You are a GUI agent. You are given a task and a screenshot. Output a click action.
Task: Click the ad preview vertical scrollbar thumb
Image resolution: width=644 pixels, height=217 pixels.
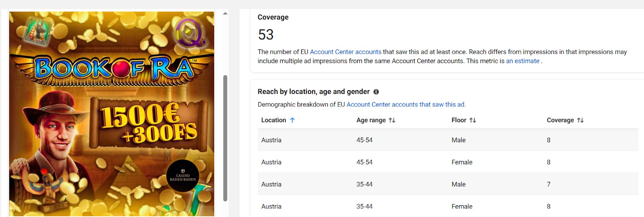point(225,138)
